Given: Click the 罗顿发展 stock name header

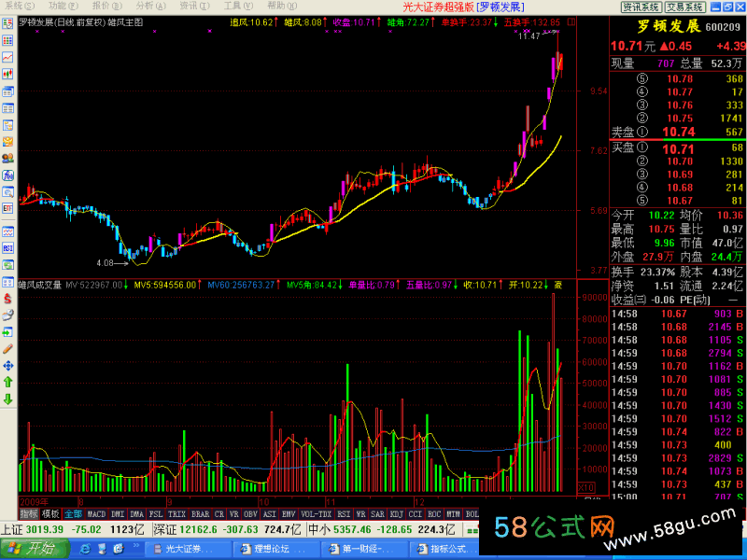Looking at the screenshot, I should pos(669,27).
